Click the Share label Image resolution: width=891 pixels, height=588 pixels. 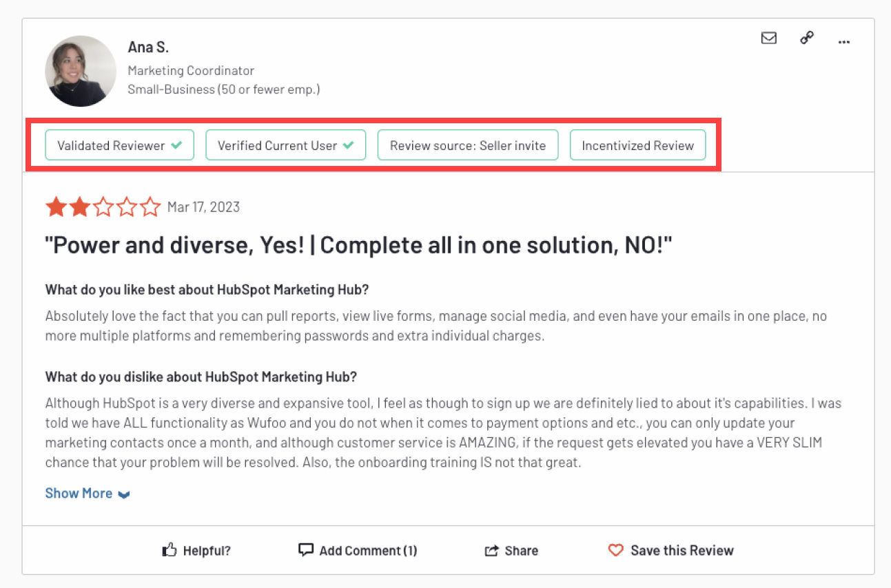(x=522, y=550)
